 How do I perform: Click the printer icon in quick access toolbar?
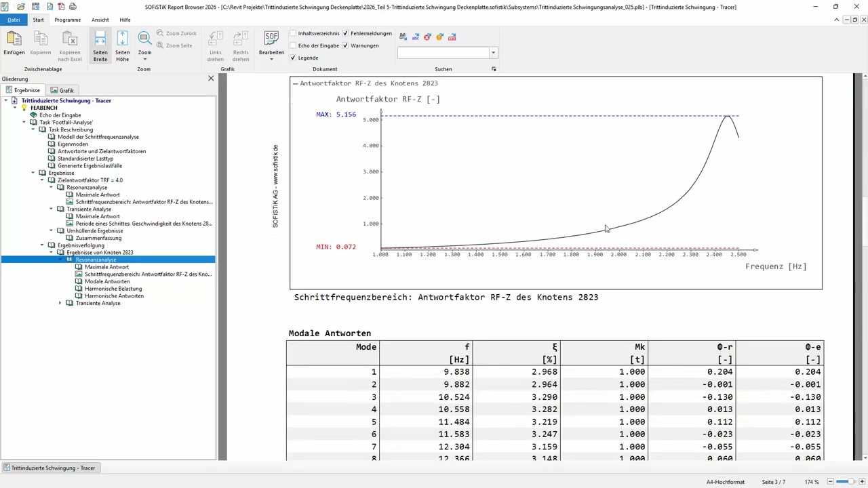[x=73, y=7]
